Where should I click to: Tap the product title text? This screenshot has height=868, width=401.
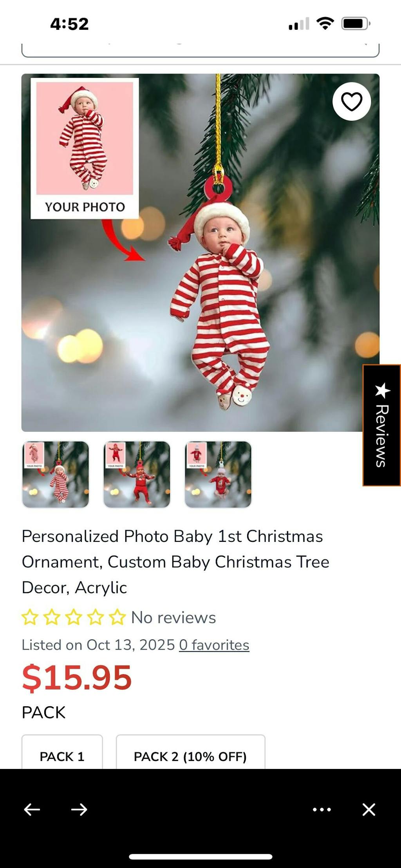click(175, 562)
